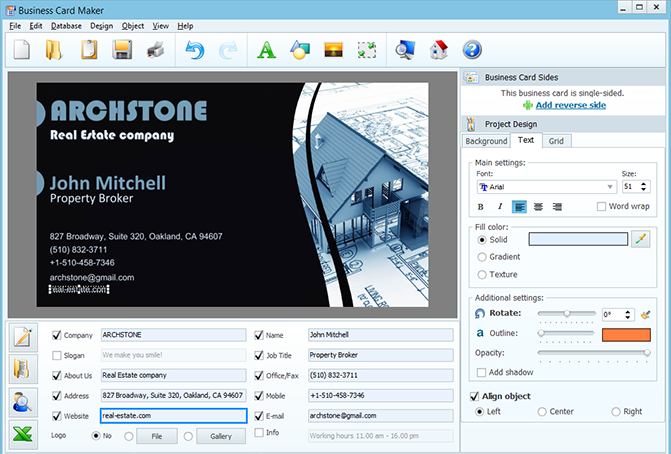This screenshot has width=671, height=454.
Task: Open the Database menu
Action: (66, 26)
